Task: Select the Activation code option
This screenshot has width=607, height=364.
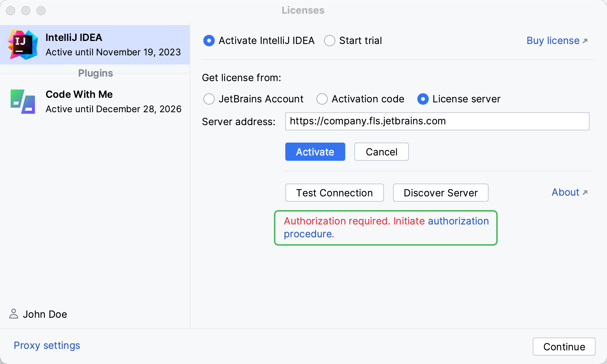Action: (x=322, y=99)
